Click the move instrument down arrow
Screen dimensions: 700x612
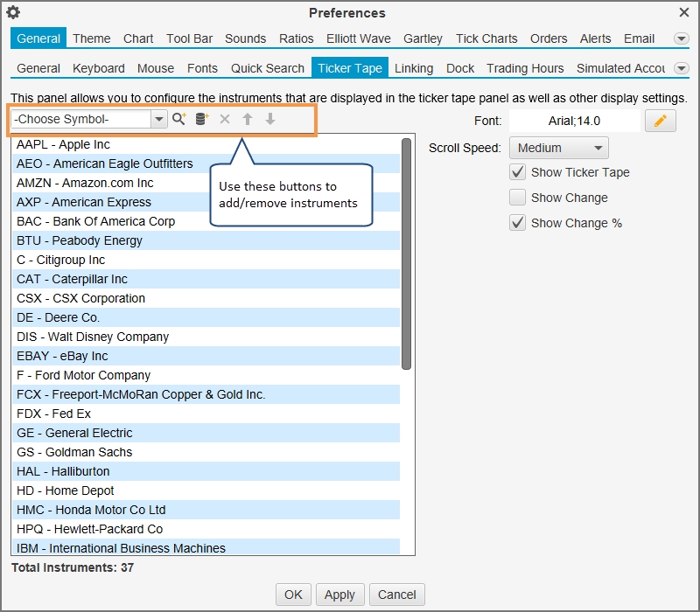coord(270,119)
